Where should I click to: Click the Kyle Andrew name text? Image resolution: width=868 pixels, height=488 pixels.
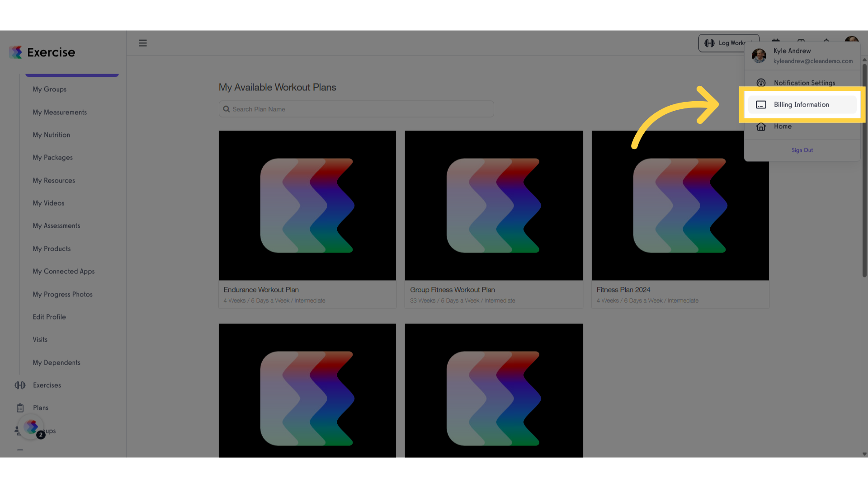click(x=792, y=51)
